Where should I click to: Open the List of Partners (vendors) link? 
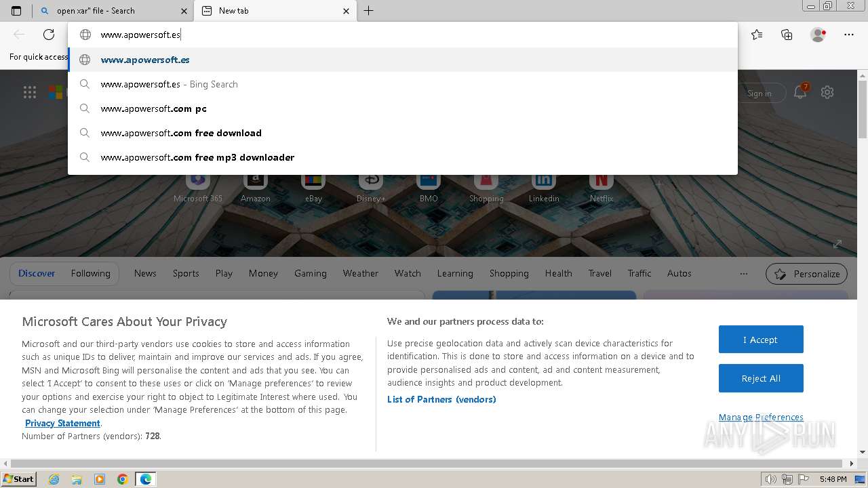(441, 399)
